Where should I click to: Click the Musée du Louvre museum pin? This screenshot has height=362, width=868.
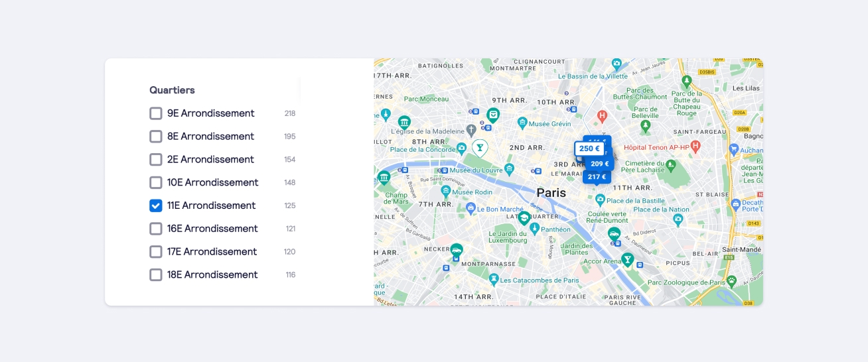point(509,168)
